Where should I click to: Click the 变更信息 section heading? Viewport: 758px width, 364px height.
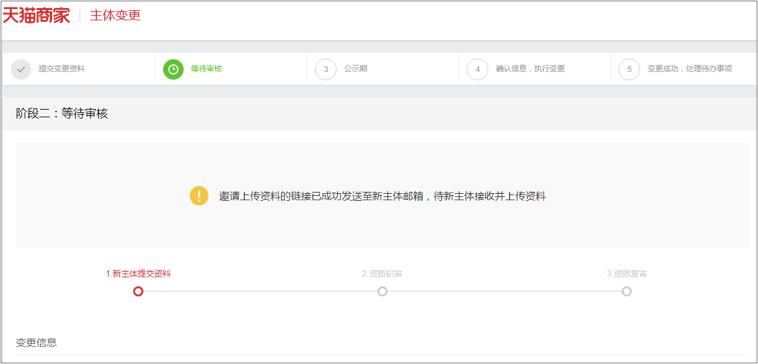click(x=36, y=343)
